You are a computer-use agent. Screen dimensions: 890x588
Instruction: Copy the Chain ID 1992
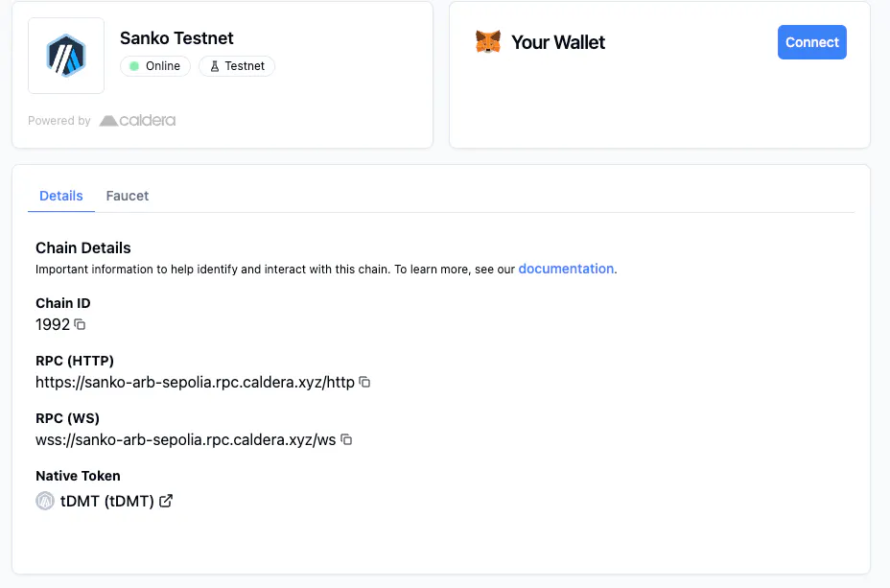pyautogui.click(x=80, y=324)
